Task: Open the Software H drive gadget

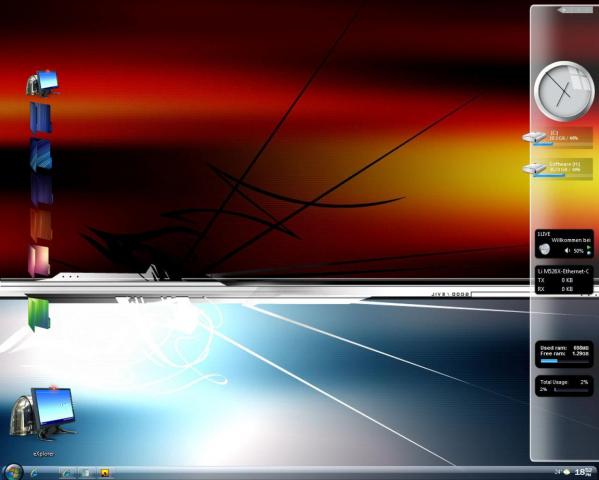Action: coord(558,169)
